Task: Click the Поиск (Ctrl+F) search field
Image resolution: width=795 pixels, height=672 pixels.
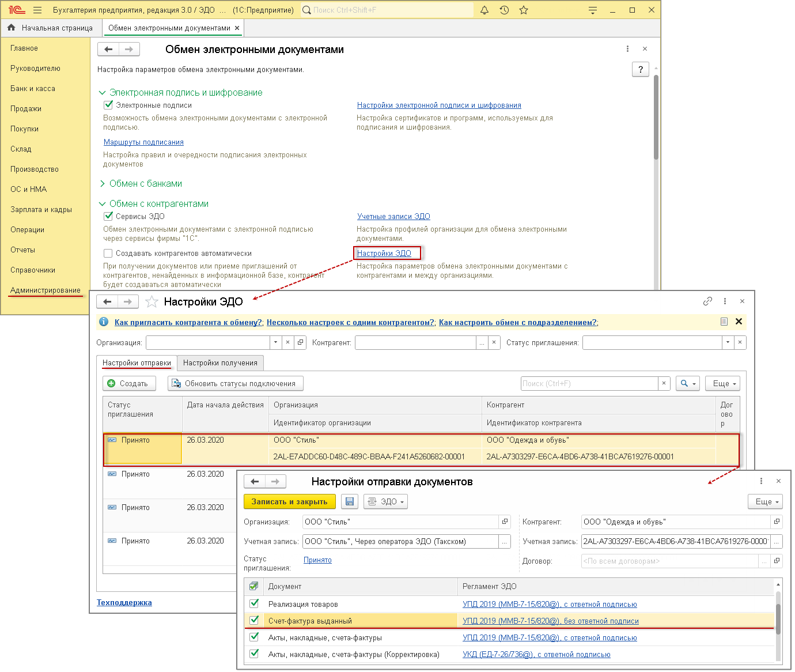Action: pyautogui.click(x=589, y=383)
